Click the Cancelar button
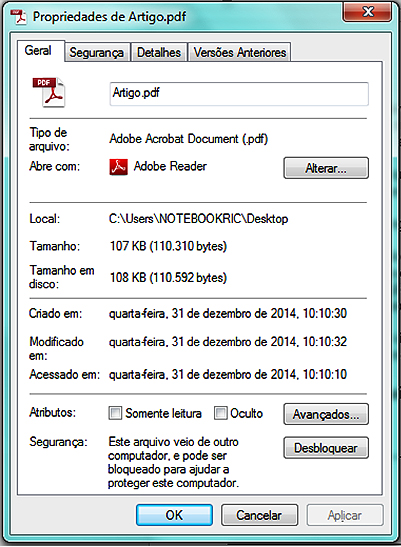Viewport: 401px width, 547px height. pos(259,515)
